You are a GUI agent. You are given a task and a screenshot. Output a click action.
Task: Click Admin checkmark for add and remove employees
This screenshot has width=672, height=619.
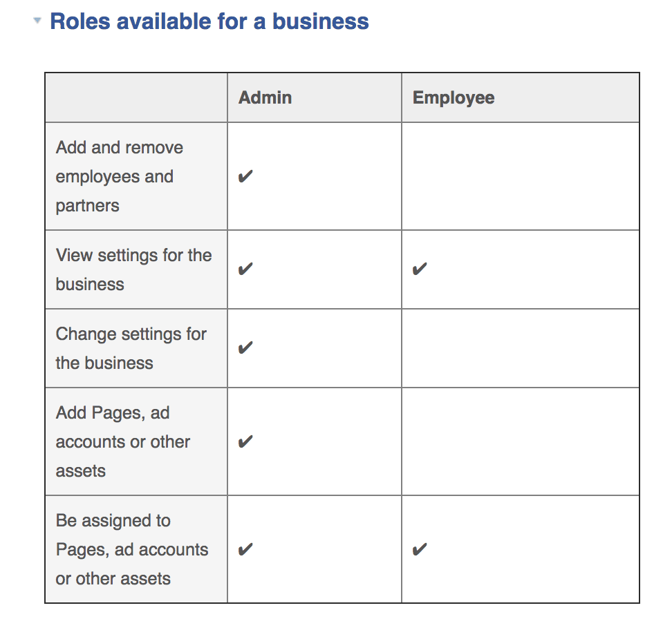click(x=245, y=177)
